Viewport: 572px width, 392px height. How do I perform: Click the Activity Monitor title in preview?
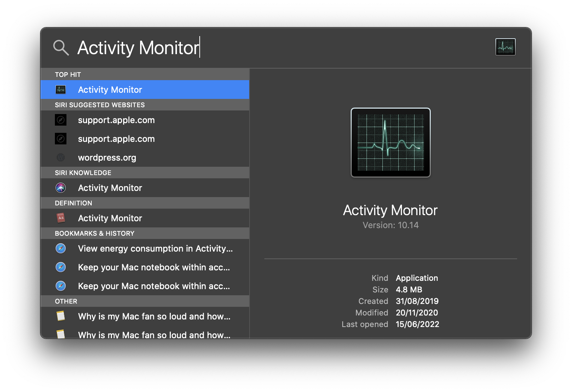[x=390, y=210]
